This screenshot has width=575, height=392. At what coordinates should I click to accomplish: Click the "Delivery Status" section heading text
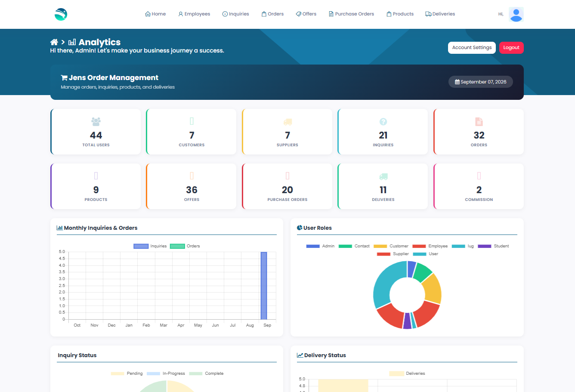tap(325, 355)
